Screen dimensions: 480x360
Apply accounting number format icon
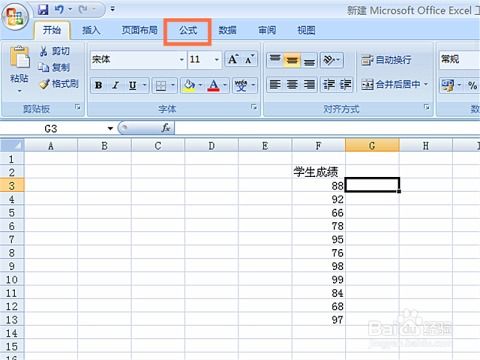point(448,85)
